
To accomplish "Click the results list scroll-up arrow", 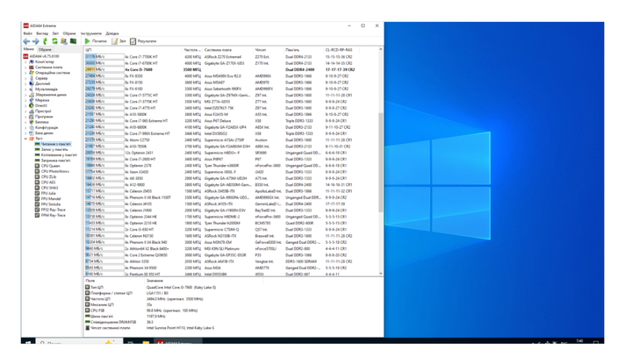I will [x=380, y=49].
